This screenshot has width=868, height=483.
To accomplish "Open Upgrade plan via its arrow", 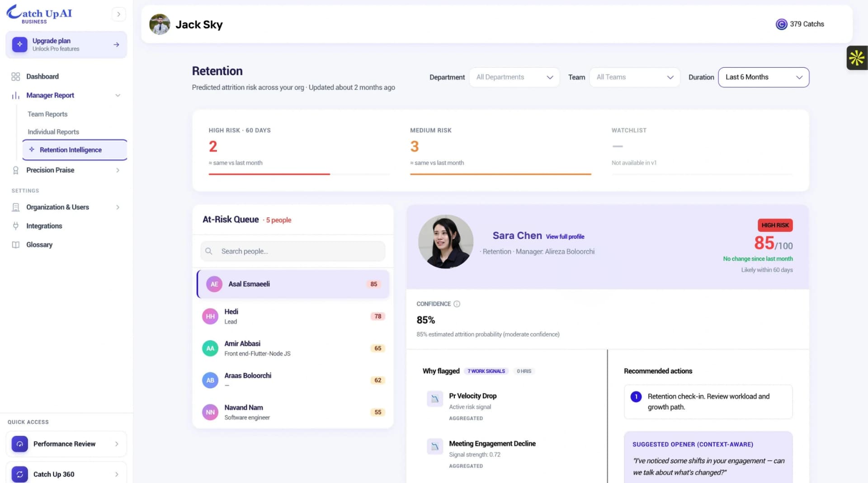I will coord(116,45).
